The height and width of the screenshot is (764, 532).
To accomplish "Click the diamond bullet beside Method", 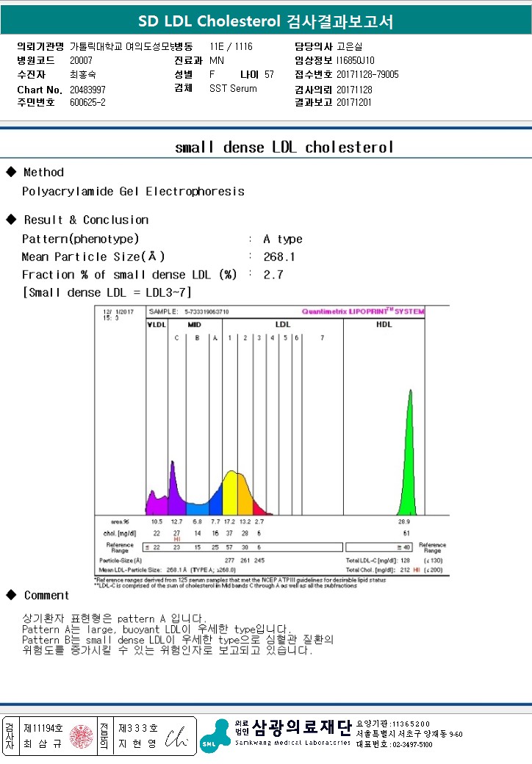I will pos(11,171).
